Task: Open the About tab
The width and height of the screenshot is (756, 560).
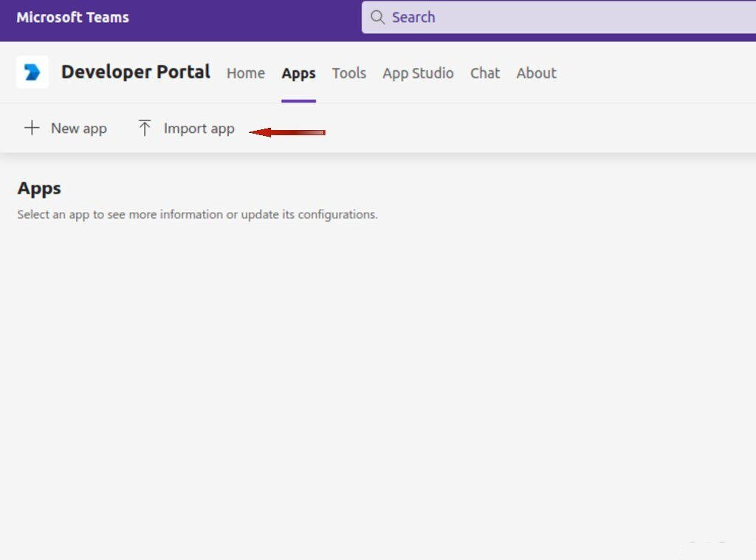Action: 536,73
